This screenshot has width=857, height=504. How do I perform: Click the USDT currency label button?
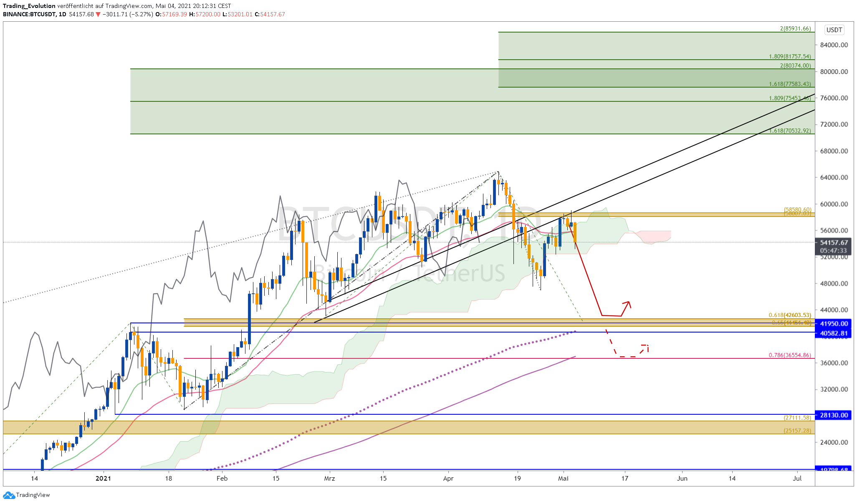pos(834,30)
